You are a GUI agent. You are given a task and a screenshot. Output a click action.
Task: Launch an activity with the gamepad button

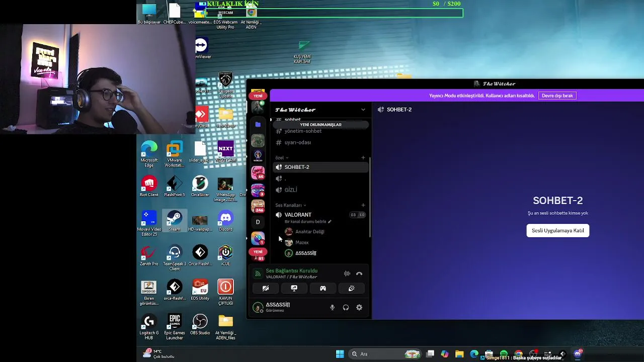pos(323,288)
